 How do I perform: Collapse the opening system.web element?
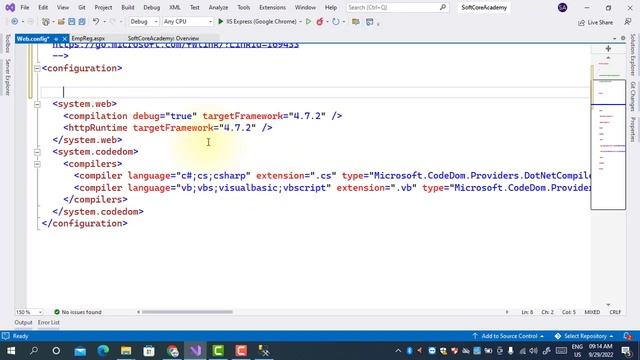click(x=37, y=104)
